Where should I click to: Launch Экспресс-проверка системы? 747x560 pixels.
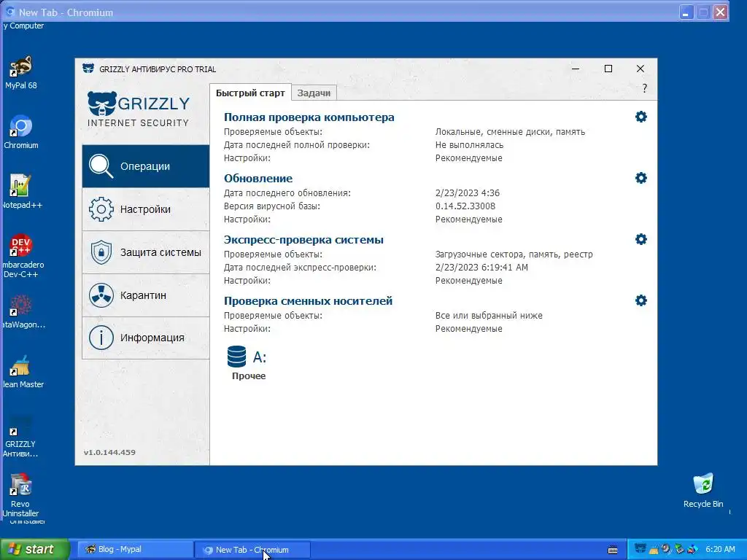(x=303, y=239)
